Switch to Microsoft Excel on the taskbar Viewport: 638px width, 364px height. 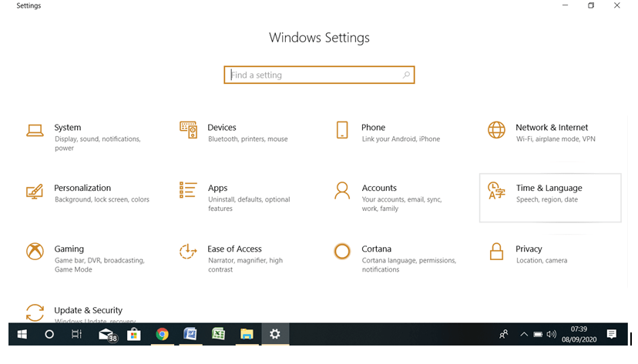[219, 334]
